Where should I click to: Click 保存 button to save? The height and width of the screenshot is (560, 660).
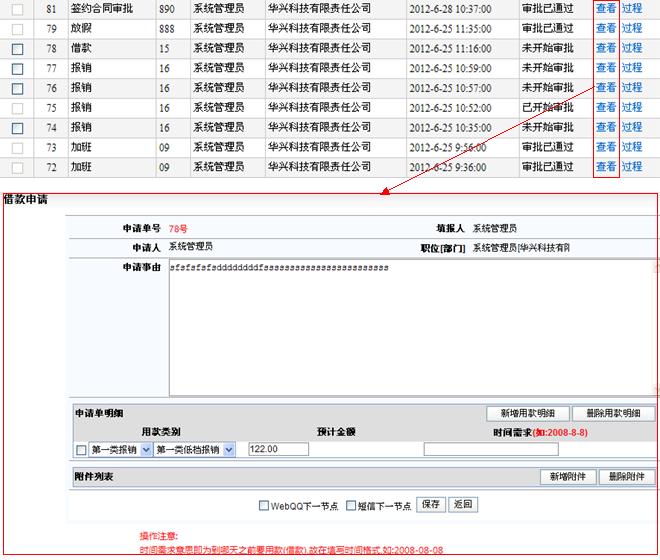[430, 505]
